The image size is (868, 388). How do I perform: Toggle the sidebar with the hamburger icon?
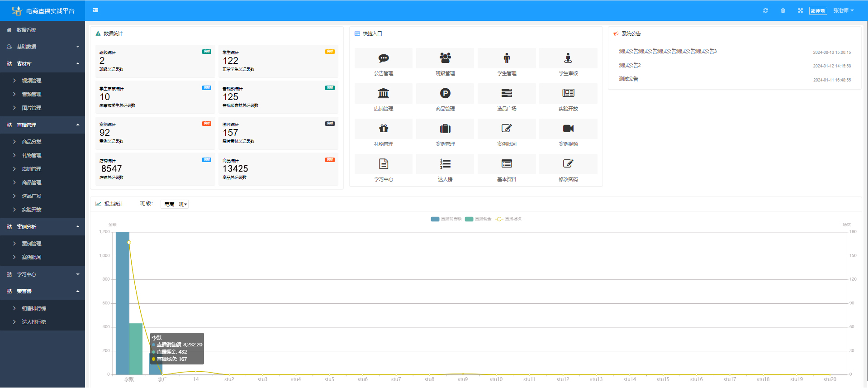95,10
